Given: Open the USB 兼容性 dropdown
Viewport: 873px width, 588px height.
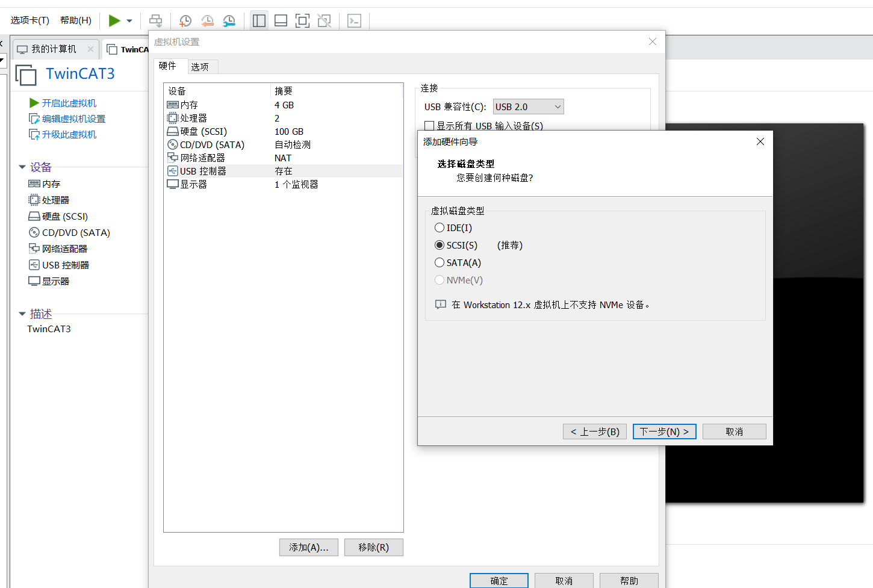Looking at the screenshot, I should coord(528,107).
